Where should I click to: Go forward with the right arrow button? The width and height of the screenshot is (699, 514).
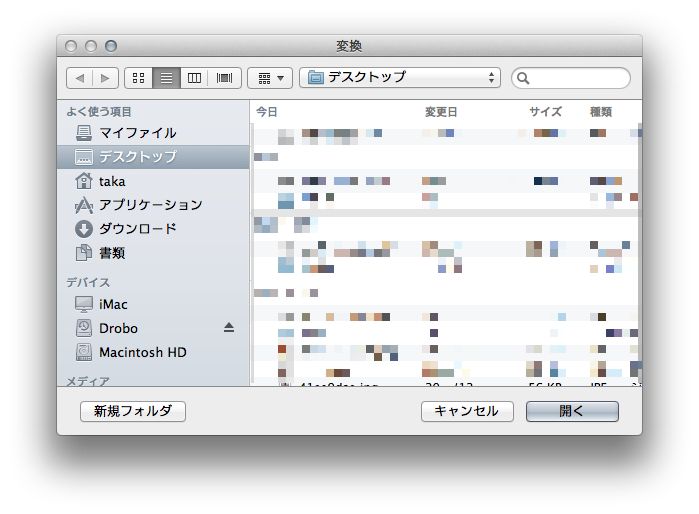tap(105, 78)
